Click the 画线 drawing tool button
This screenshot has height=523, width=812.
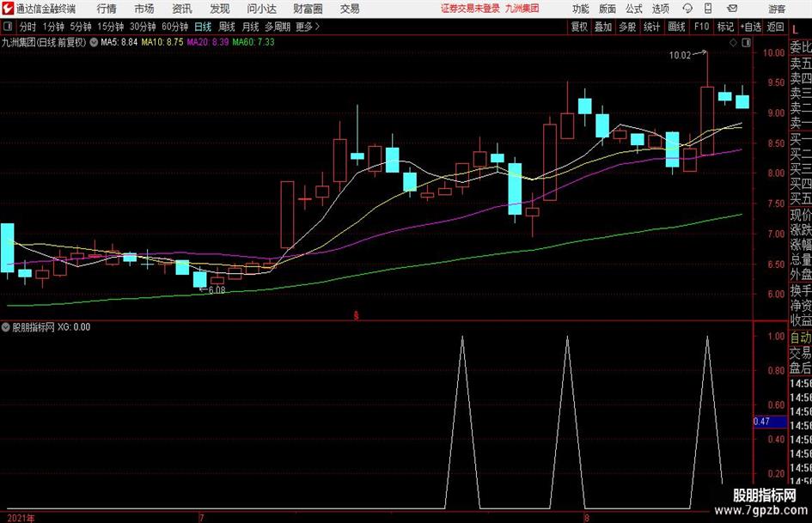(x=676, y=27)
